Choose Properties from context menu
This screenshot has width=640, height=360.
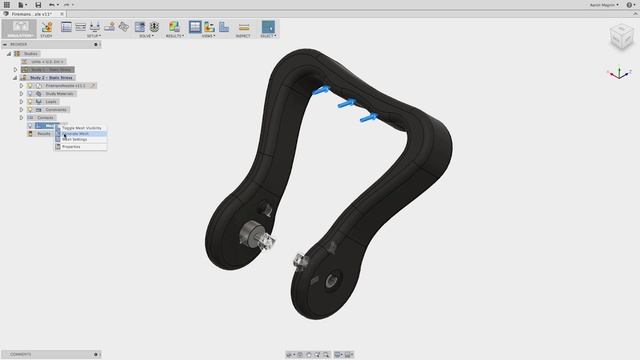81,147
